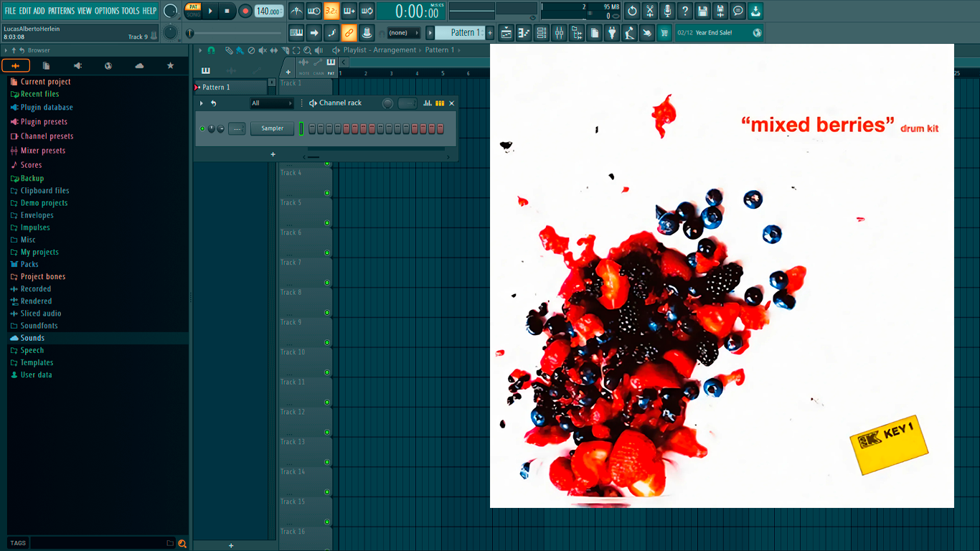Open help with the question mark icon

coord(685,11)
